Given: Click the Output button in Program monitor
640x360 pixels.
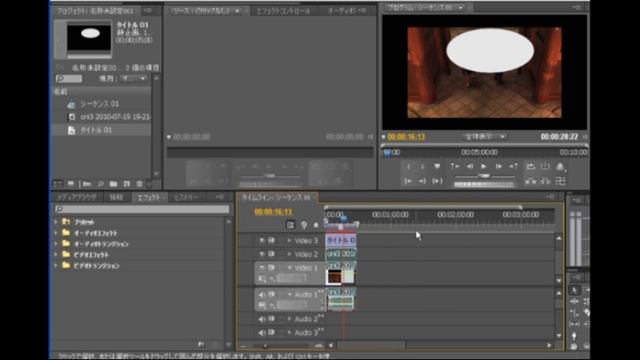Looking at the screenshot, I should pos(560,167).
